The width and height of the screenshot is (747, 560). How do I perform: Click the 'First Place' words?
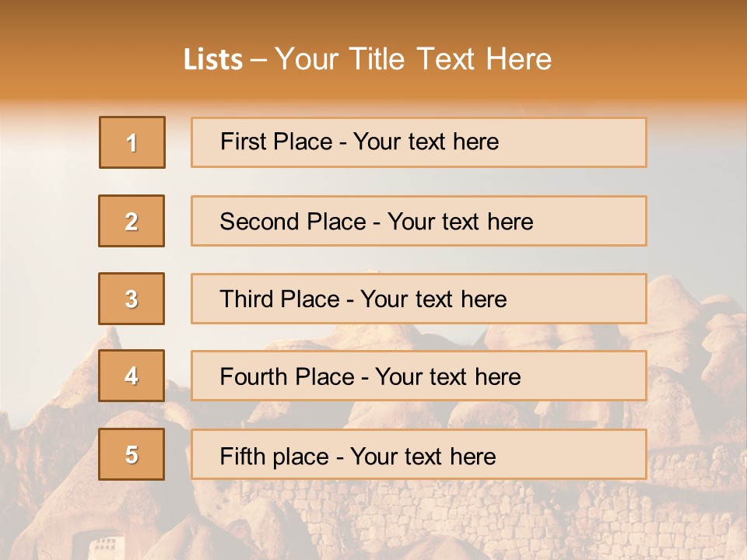coord(276,142)
